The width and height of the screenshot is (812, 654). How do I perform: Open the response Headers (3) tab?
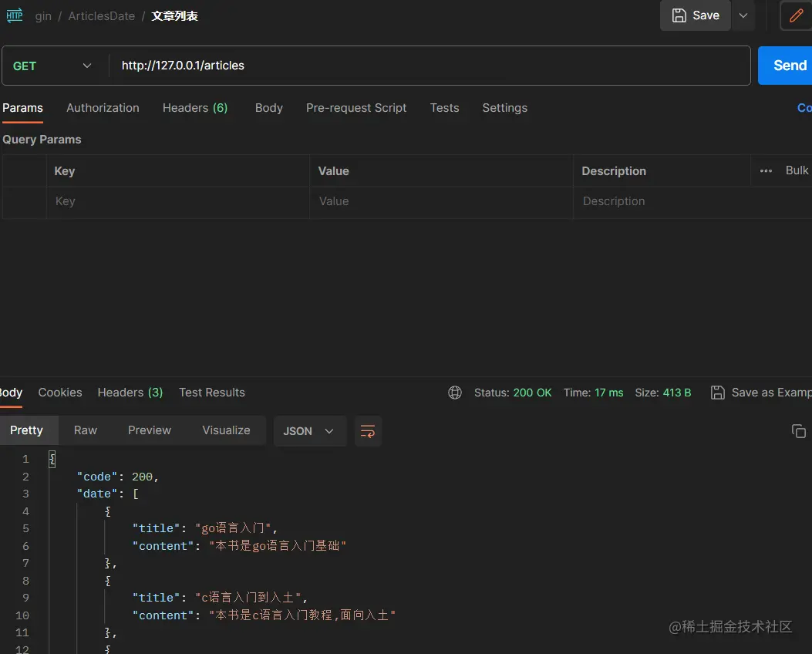130,393
